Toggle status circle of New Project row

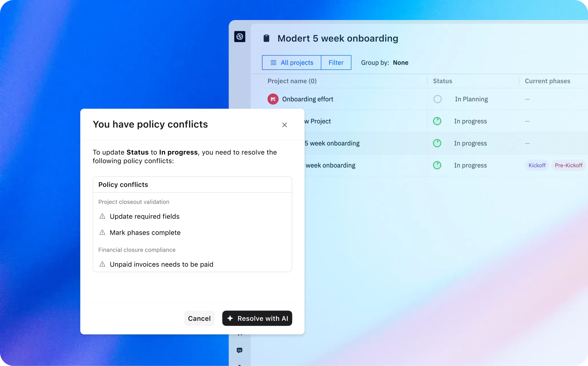[x=437, y=121]
